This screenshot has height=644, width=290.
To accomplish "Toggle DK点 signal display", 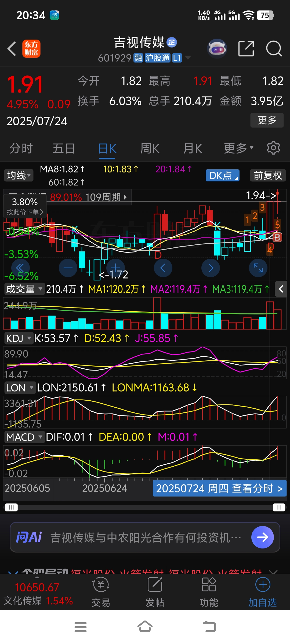I will (223, 175).
